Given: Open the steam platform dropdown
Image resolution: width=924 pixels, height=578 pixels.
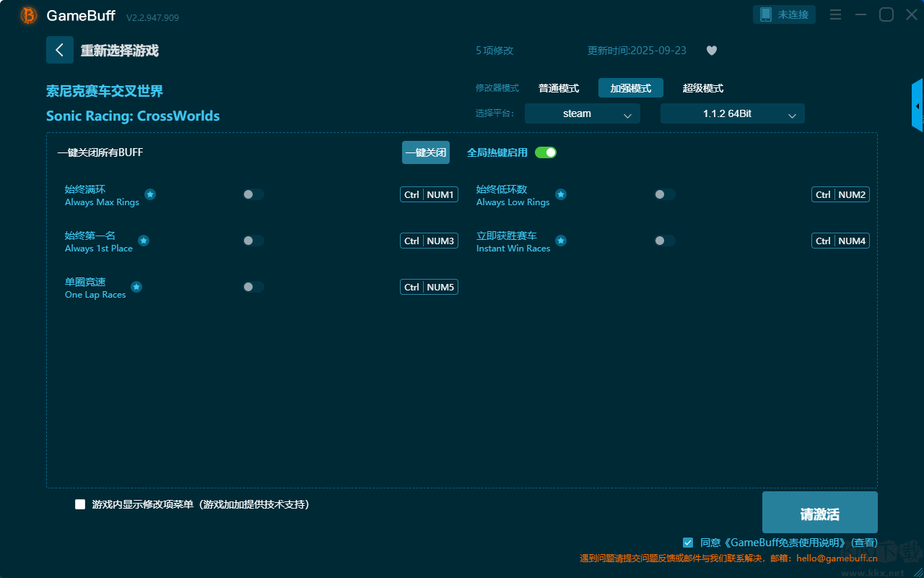Looking at the screenshot, I should [582, 113].
